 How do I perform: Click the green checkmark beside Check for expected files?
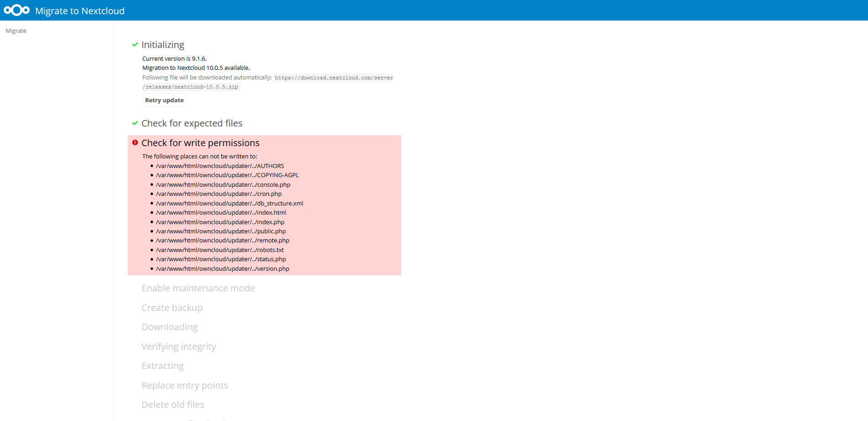135,123
